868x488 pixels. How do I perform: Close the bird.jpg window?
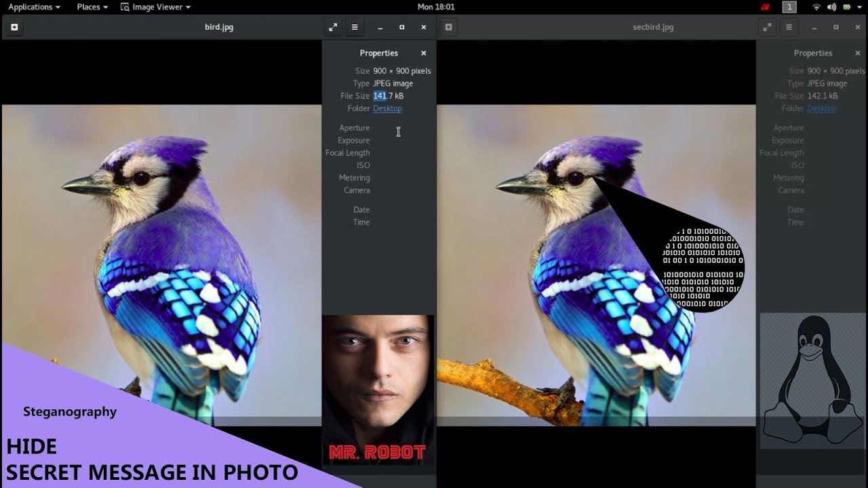pos(423,27)
